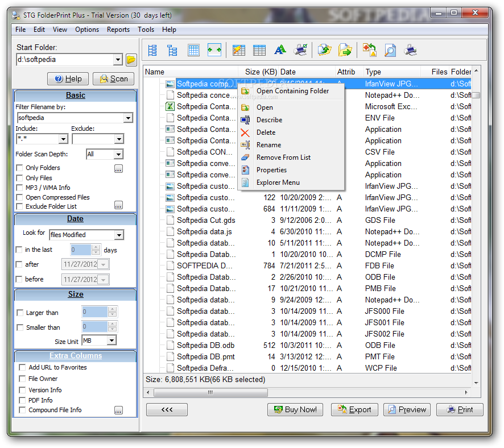The image size is (504, 448).
Task: Click the eraser icon for Remove From List
Action: coord(245,157)
